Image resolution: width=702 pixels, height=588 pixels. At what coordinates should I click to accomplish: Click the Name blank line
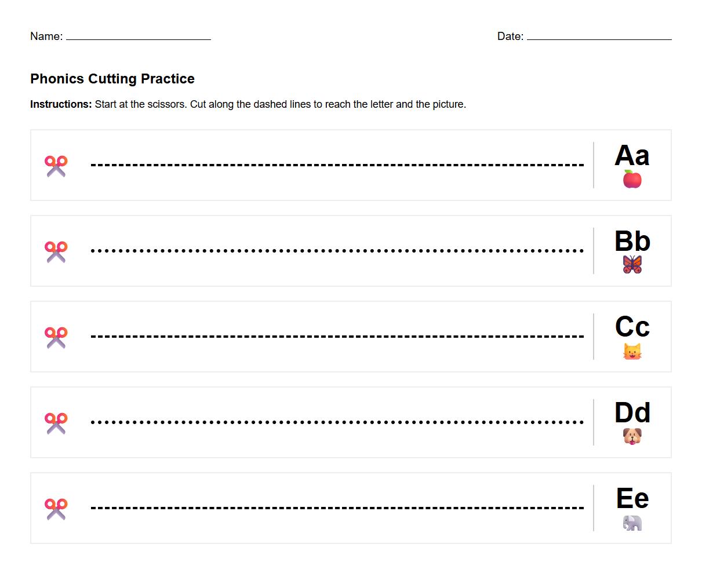tap(139, 37)
